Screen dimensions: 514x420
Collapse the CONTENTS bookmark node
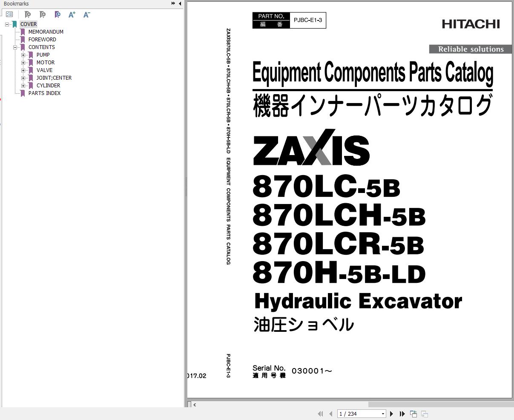pyautogui.click(x=15, y=47)
